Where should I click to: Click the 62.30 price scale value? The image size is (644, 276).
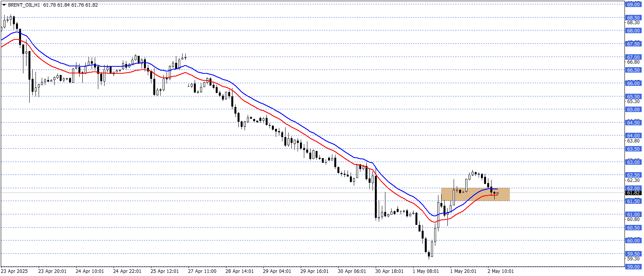[633, 180]
